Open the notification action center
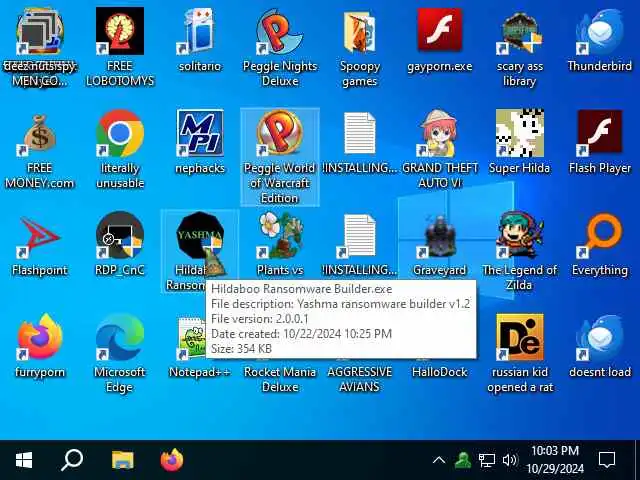 (x=607, y=460)
